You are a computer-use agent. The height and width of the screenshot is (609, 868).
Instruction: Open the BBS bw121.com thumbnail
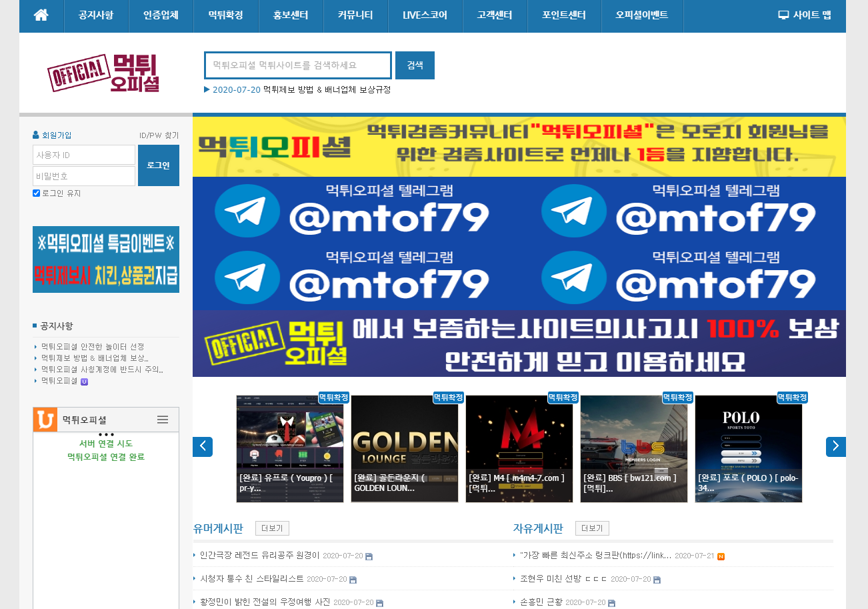point(634,449)
